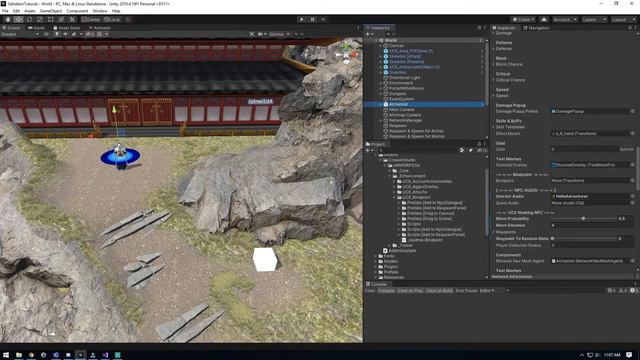Open the Component menu

(77, 11)
